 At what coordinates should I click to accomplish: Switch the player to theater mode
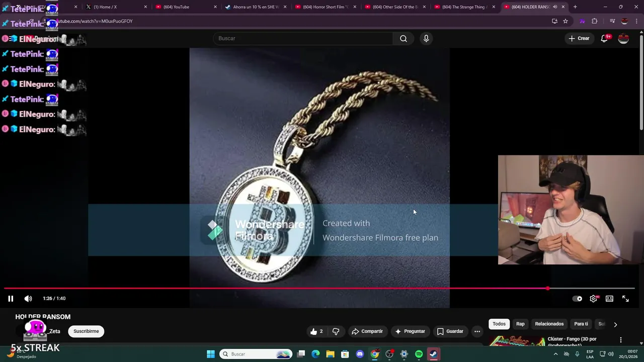pos(609,299)
